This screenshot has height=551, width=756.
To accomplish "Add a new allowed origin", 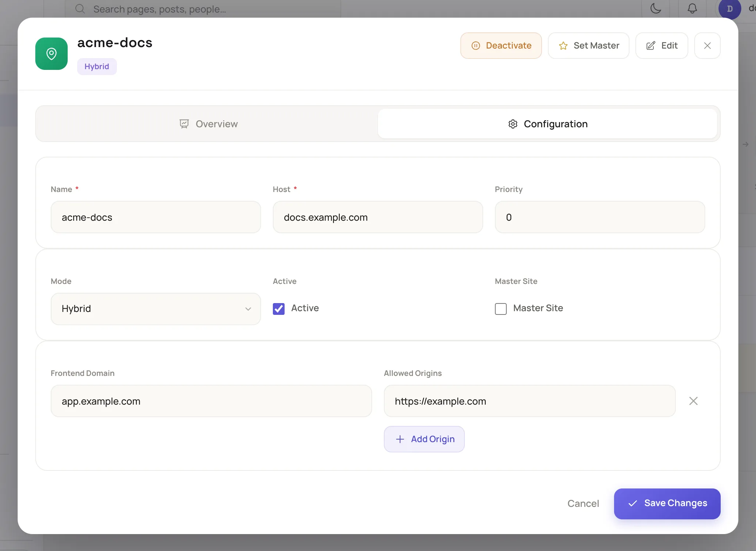I will pyautogui.click(x=424, y=439).
